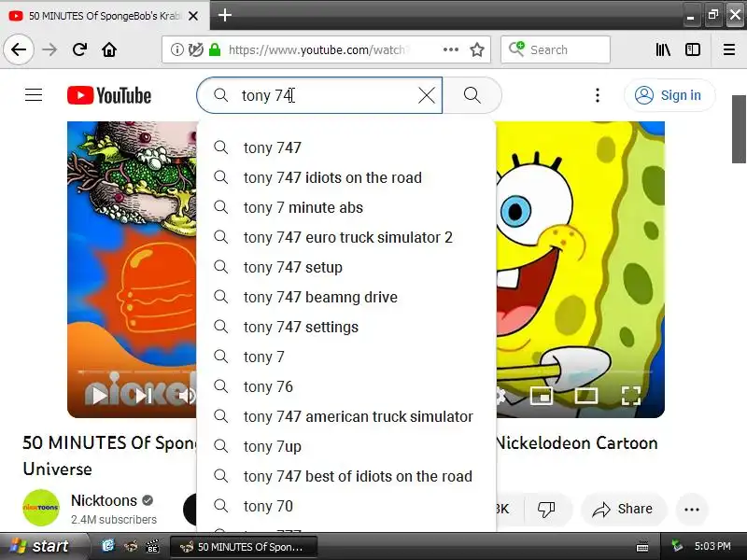Open more actions ellipsis below video
Screen dimensions: 747x560
[x=691, y=509]
